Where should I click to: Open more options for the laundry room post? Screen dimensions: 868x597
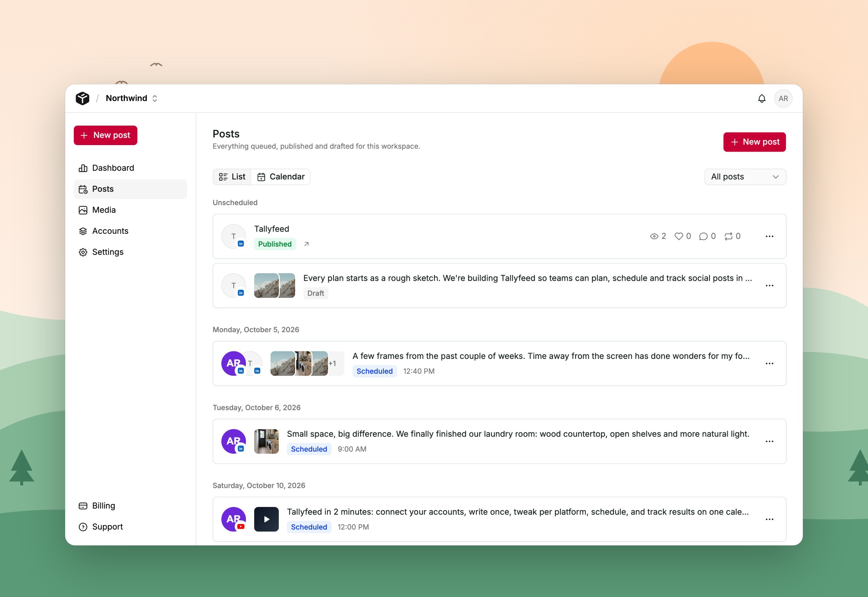[769, 441]
